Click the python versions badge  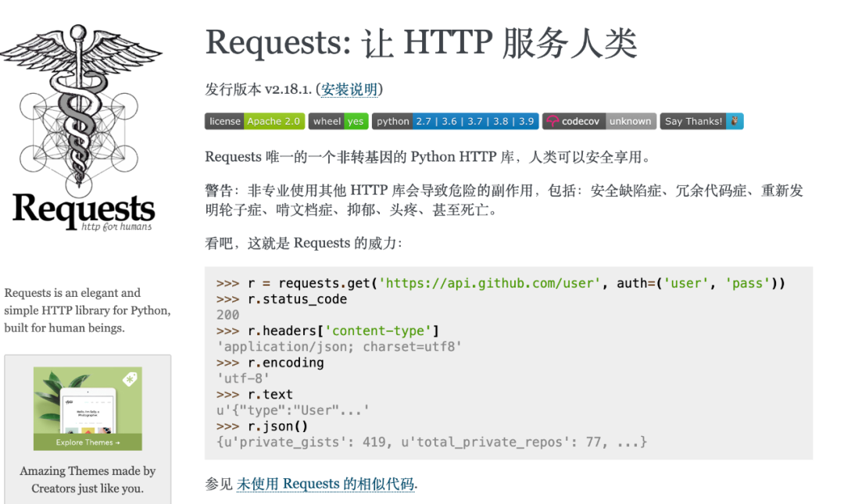pos(455,121)
